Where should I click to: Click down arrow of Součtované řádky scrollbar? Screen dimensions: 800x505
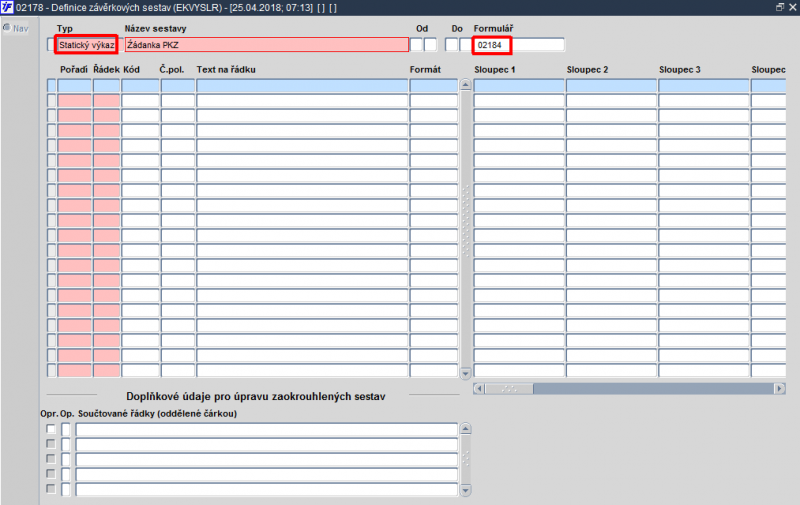tap(465, 490)
